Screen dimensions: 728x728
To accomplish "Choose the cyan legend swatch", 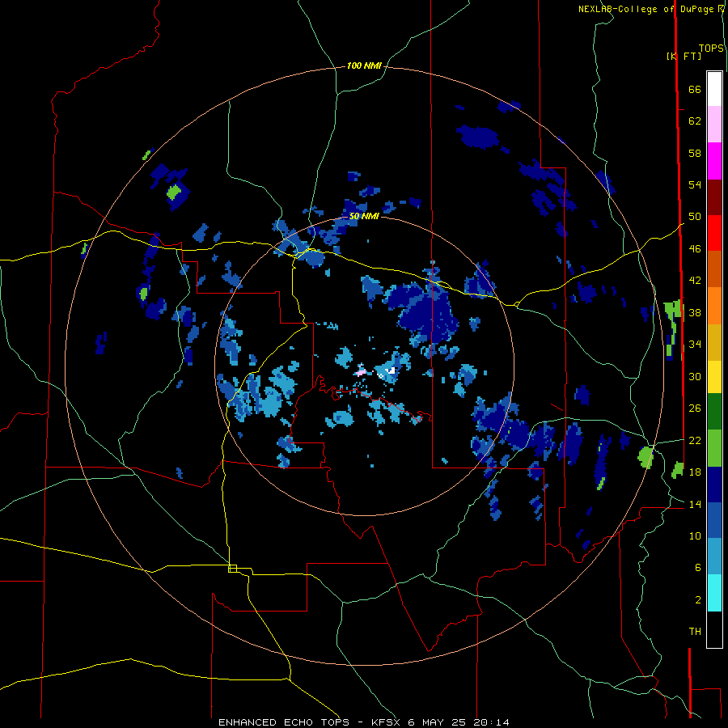I will pyautogui.click(x=714, y=593).
